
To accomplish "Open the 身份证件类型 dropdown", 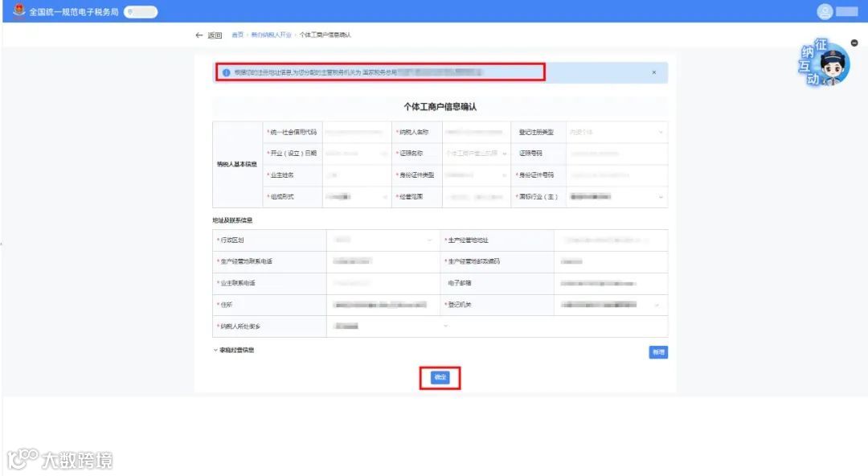I will pos(477,175).
